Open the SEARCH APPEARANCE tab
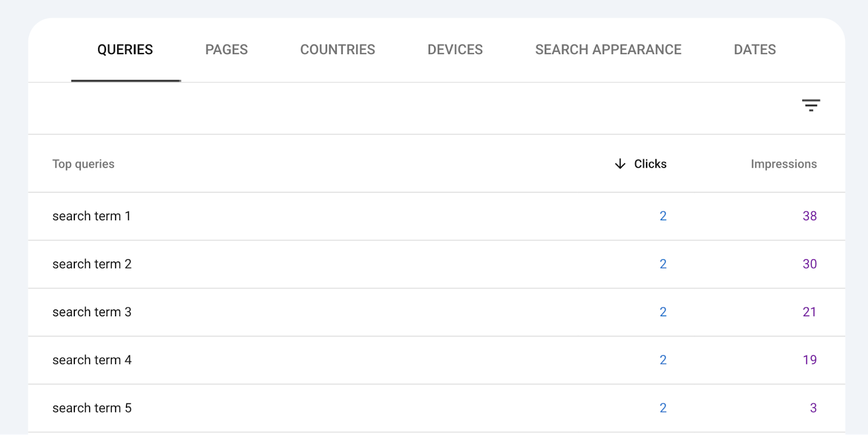This screenshot has height=435, width=868. (x=608, y=49)
